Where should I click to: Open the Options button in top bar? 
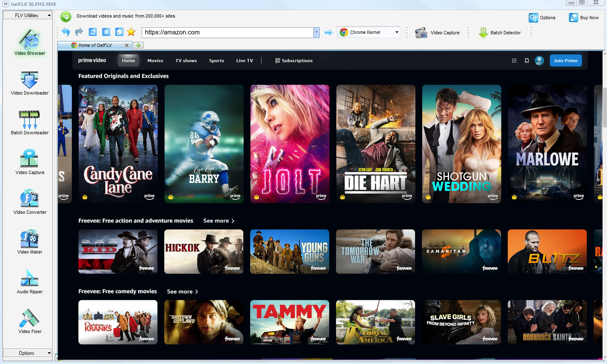(x=542, y=18)
